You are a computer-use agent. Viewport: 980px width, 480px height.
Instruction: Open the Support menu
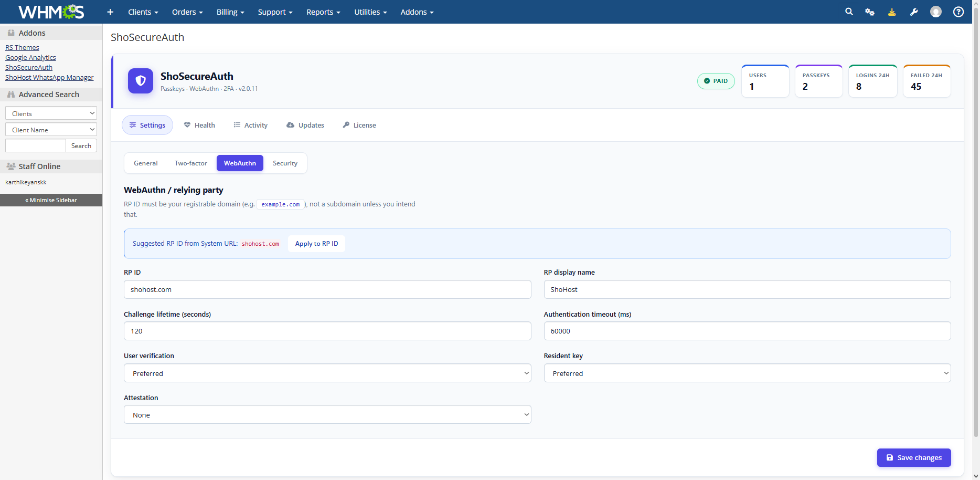(275, 12)
